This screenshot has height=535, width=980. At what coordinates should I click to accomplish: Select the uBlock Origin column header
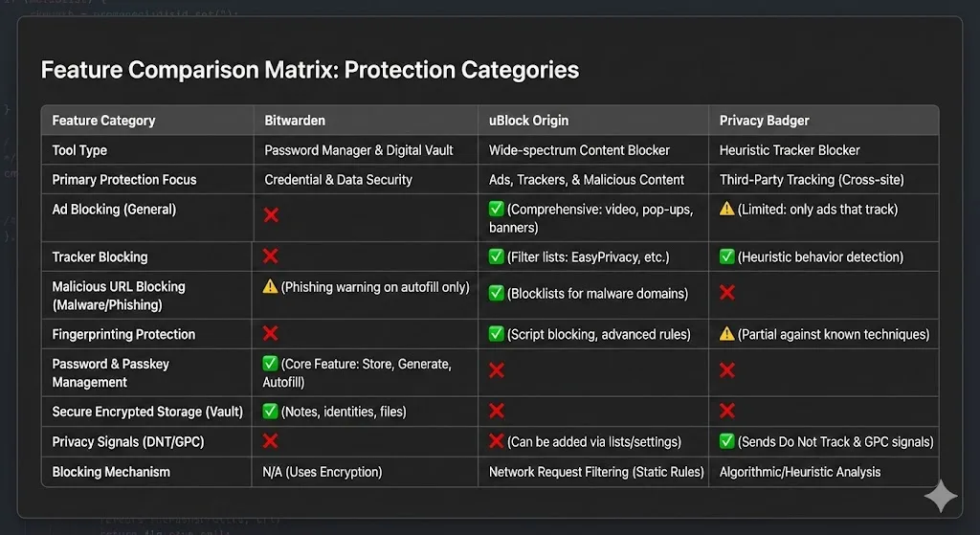[x=528, y=121]
